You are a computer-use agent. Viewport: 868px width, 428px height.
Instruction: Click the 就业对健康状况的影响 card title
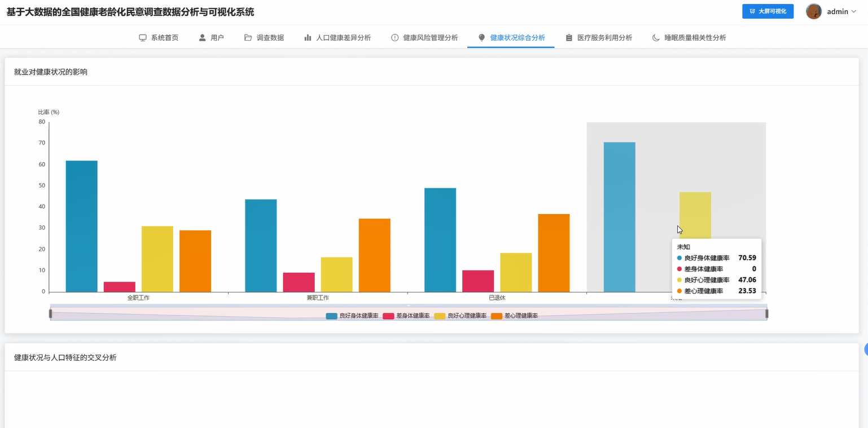pyautogui.click(x=51, y=72)
